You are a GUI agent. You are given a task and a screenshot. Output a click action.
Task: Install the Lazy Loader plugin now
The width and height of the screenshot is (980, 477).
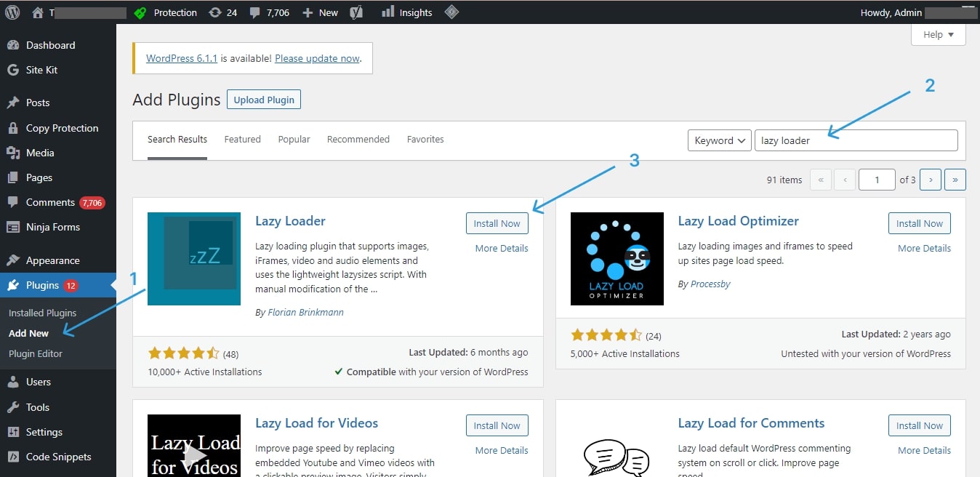497,223
